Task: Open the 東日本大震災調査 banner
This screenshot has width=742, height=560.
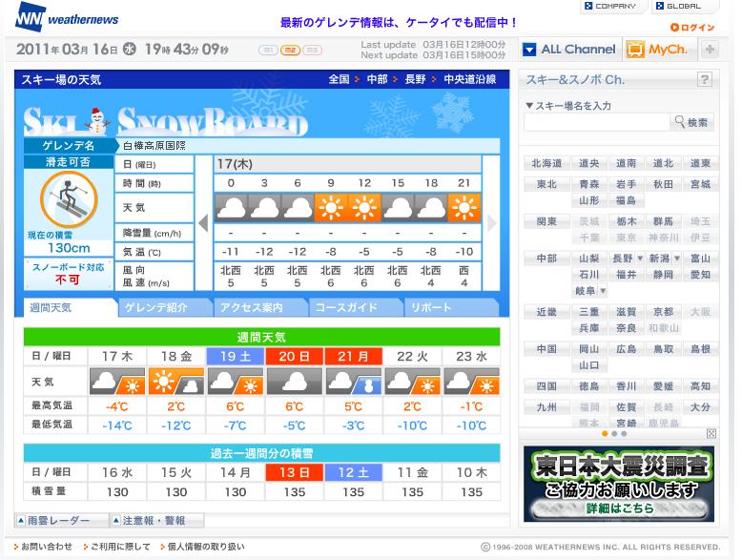Action: (x=618, y=484)
